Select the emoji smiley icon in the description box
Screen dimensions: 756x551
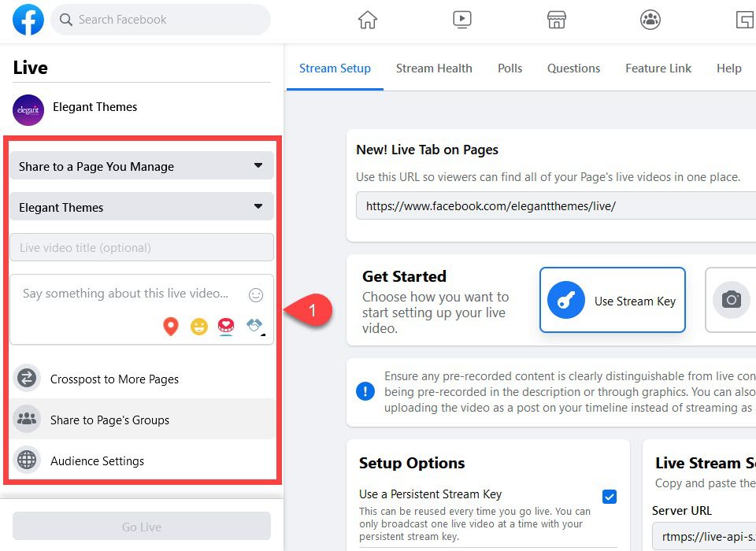[x=255, y=294]
